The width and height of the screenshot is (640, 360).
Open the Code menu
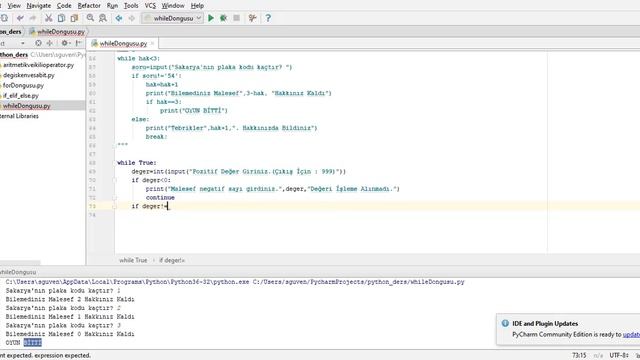point(64,6)
